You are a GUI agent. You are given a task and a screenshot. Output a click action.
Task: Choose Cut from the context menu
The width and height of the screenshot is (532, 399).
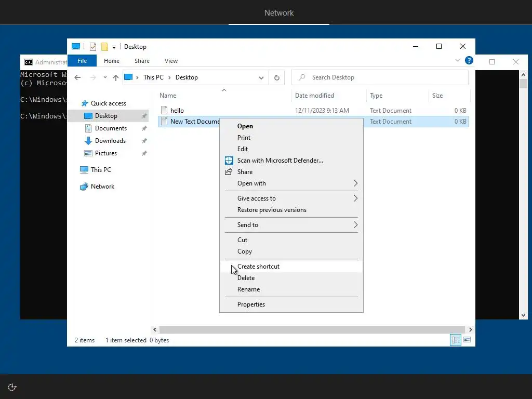point(291,240)
